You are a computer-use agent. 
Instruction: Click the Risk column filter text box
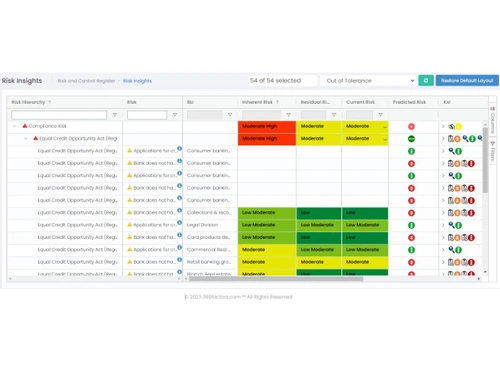click(x=147, y=115)
